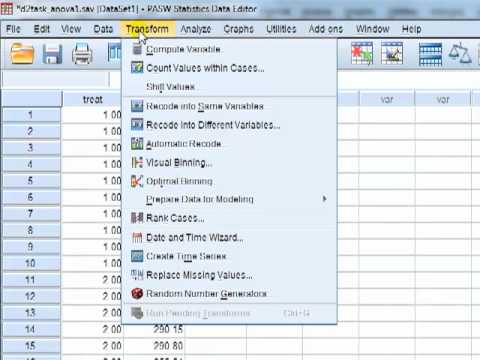Click the Split File table icon
The image size is (480, 360).
click(x=430, y=54)
